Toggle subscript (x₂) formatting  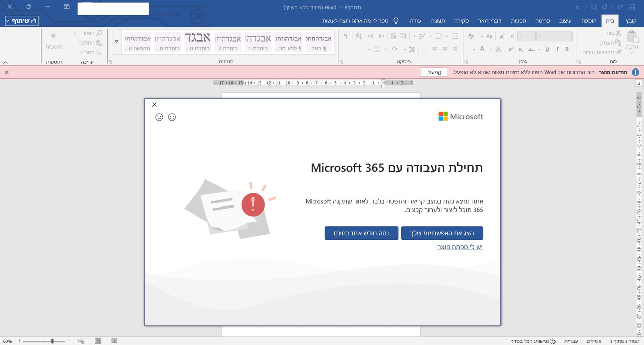pyautogui.click(x=521, y=49)
